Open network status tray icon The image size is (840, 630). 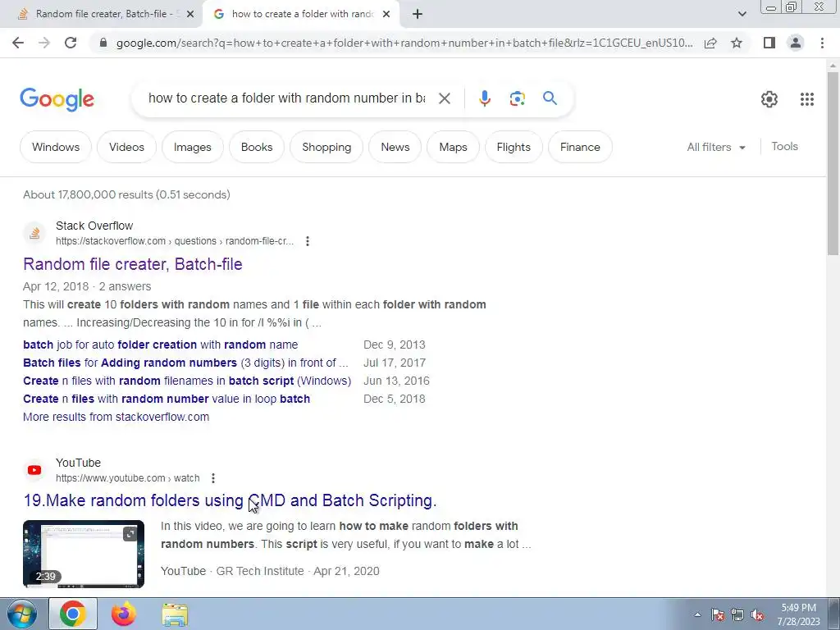[x=737, y=614]
